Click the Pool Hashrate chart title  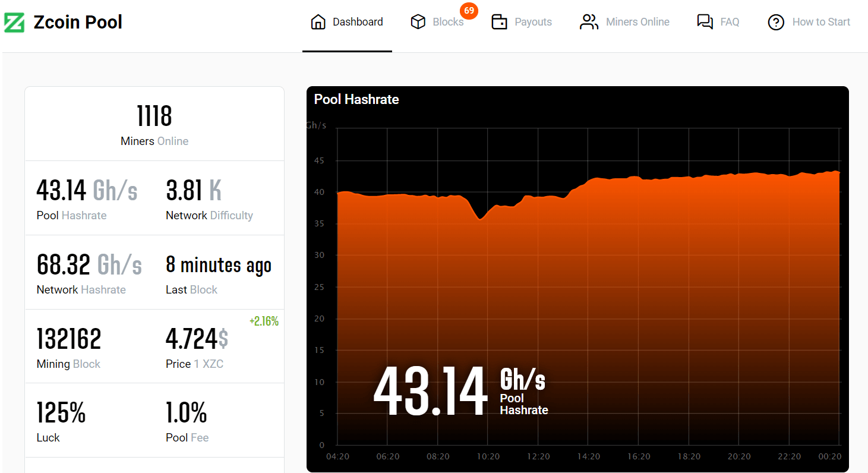point(356,99)
